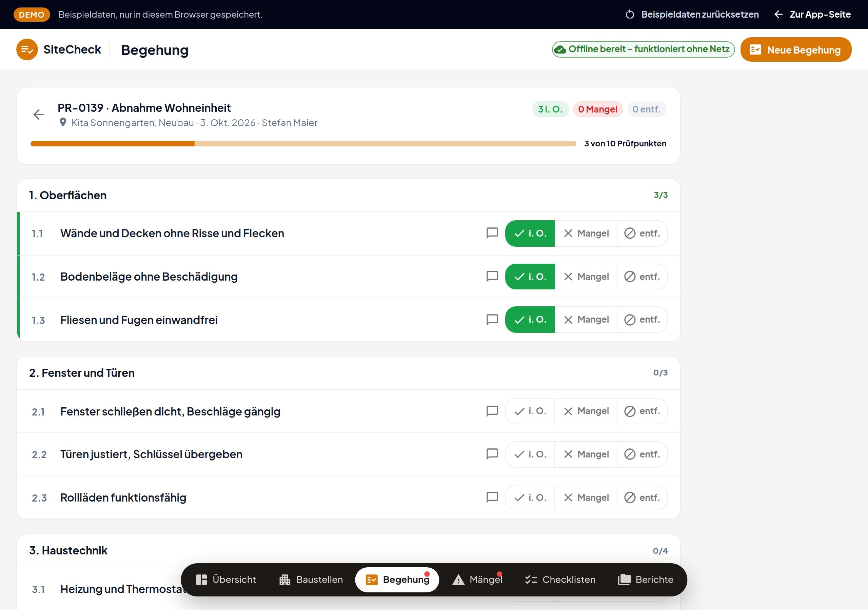The image size is (868, 610).
Task: Select the Begehung tab in bottom bar
Action: click(397, 579)
